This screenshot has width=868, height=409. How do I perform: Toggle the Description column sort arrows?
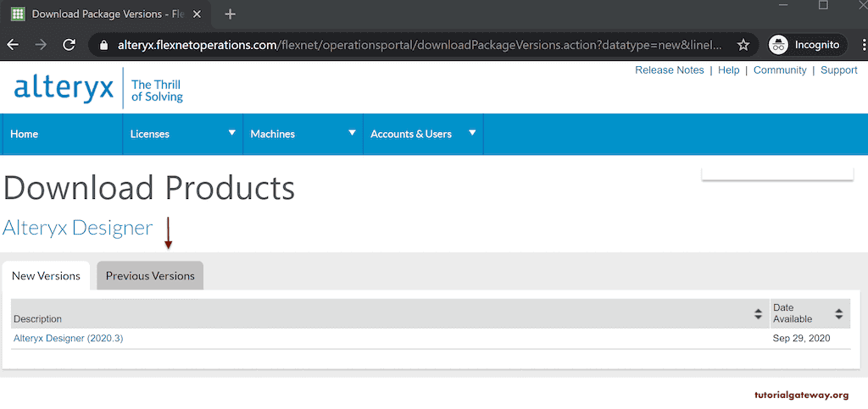click(x=758, y=314)
